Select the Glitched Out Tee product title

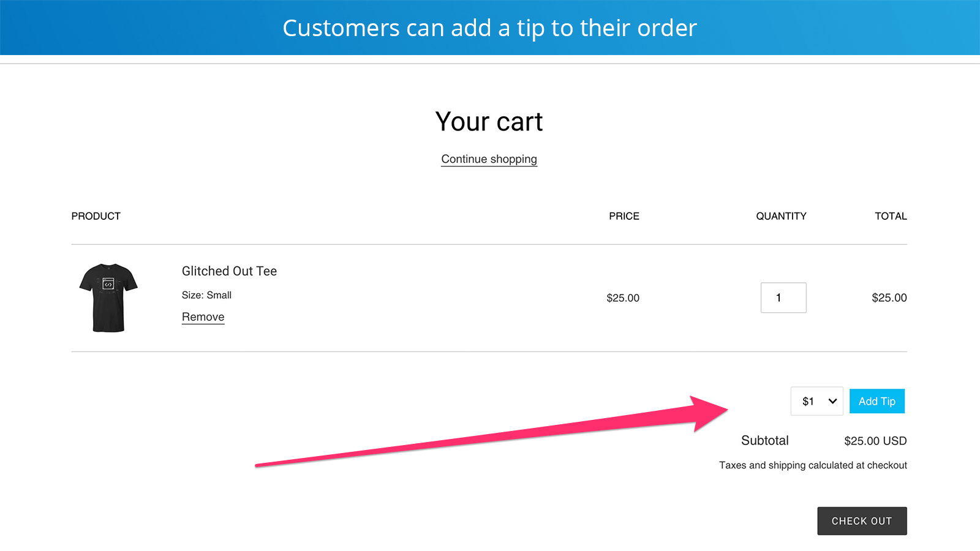[229, 271]
